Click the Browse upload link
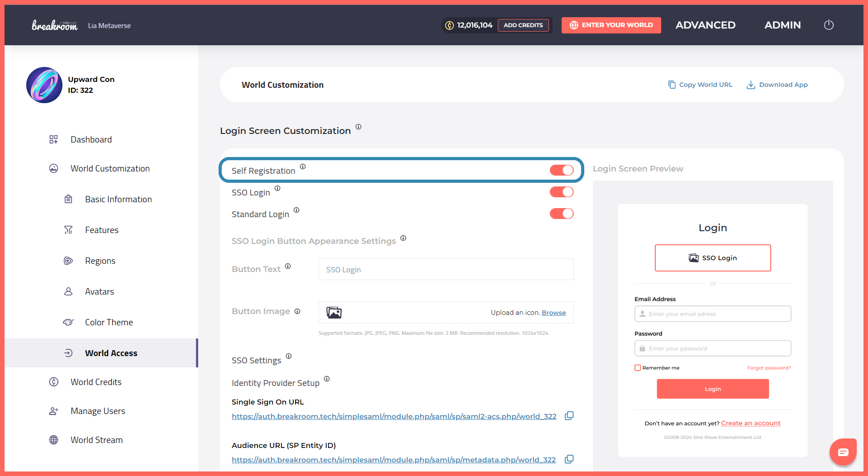Image resolution: width=868 pixels, height=476 pixels. click(x=553, y=313)
